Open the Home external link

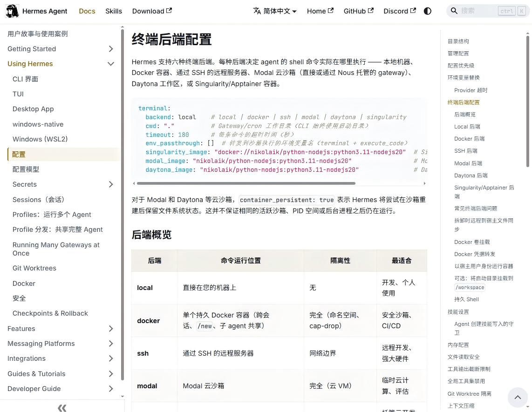click(x=320, y=11)
